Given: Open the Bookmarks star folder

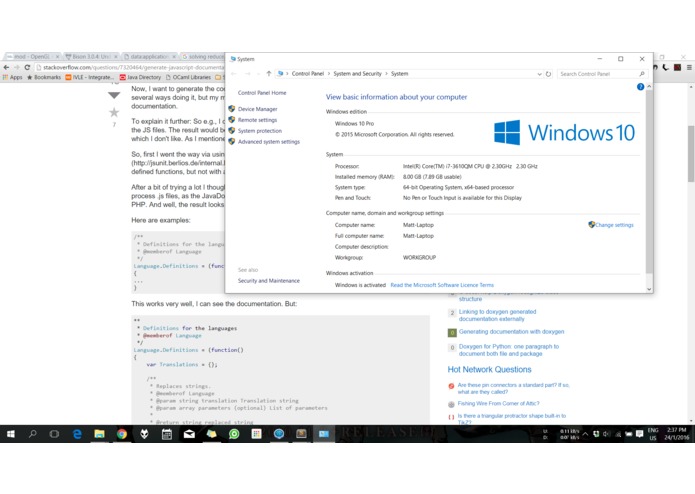Looking at the screenshot, I should [44, 77].
